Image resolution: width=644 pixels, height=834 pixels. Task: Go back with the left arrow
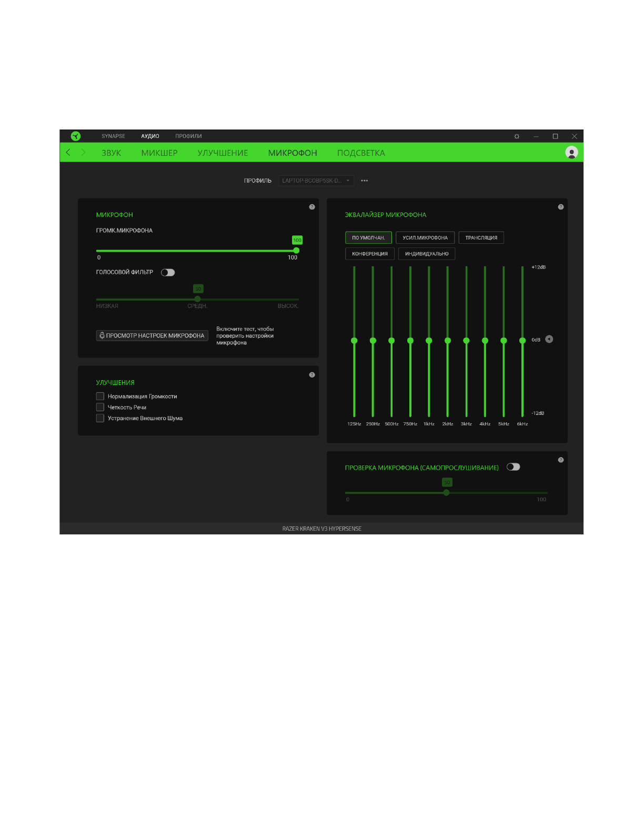point(68,152)
